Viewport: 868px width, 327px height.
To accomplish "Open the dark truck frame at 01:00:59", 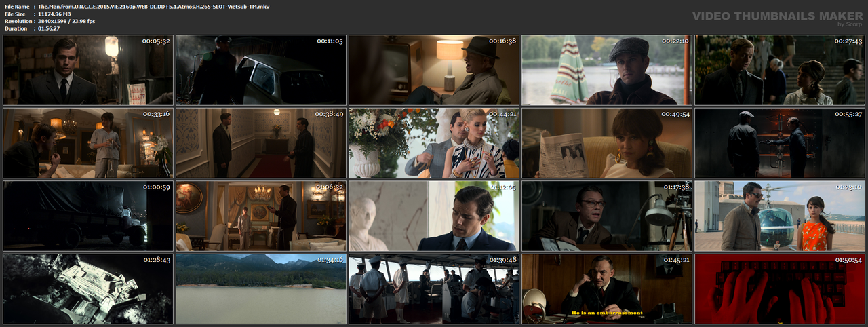I will (88, 216).
